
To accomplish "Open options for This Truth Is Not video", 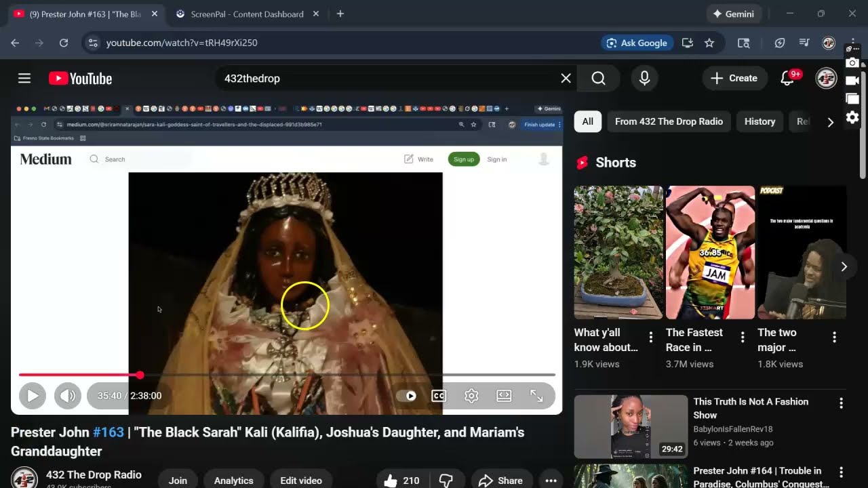I will click(842, 403).
